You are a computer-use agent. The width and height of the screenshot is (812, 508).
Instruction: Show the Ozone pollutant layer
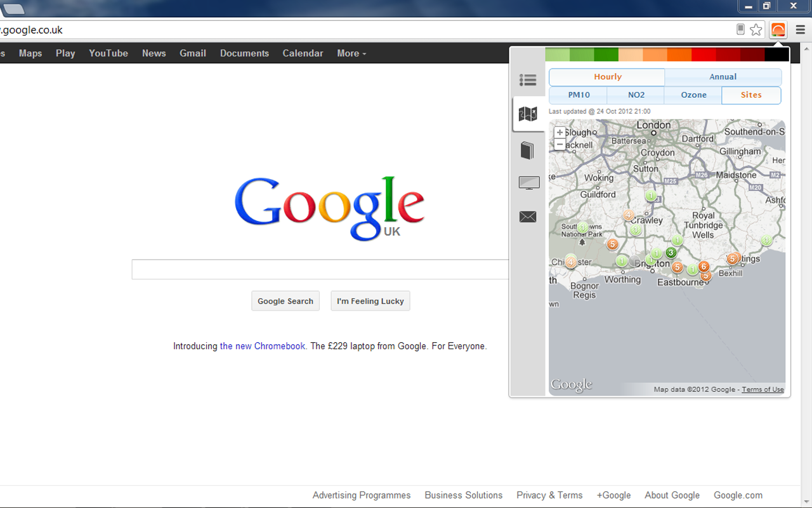click(x=693, y=95)
